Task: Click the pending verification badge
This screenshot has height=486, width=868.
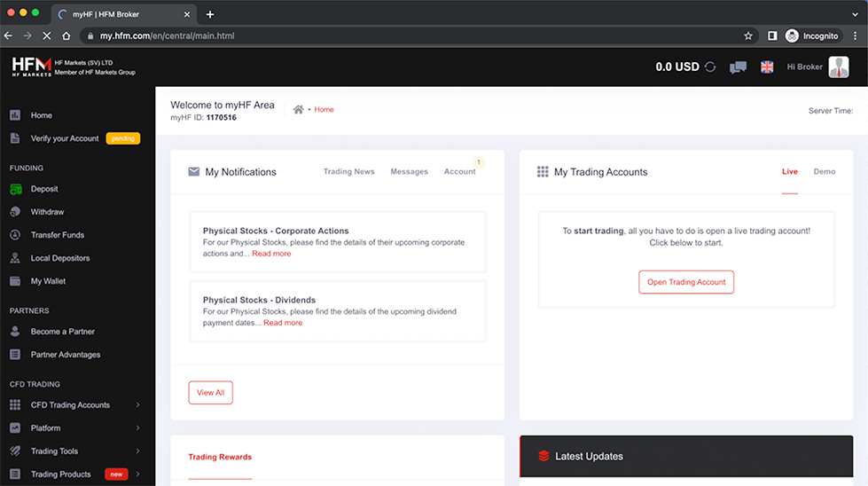Action: tap(123, 138)
